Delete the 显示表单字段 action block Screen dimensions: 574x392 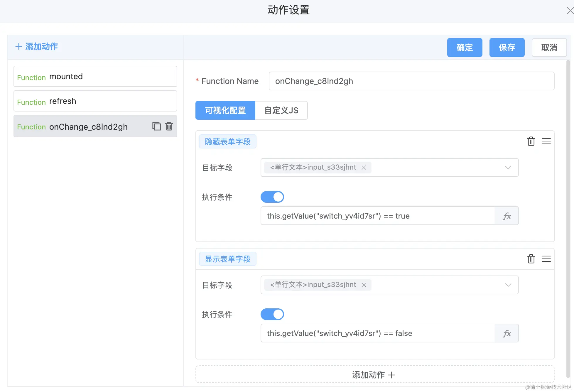(531, 259)
